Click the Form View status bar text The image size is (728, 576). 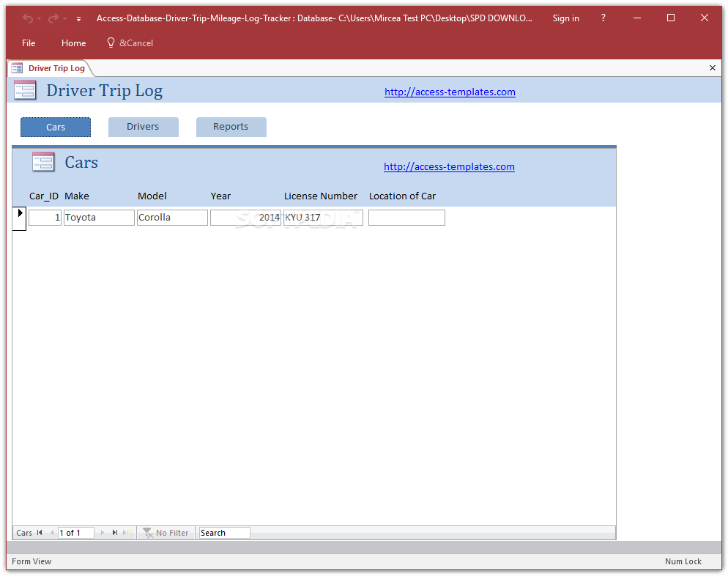point(31,561)
